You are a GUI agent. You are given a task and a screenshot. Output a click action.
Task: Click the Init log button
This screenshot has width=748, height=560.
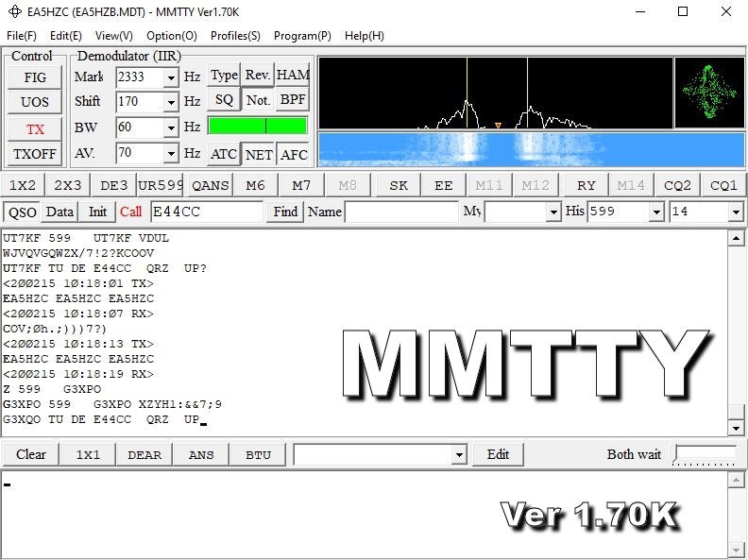coord(97,212)
